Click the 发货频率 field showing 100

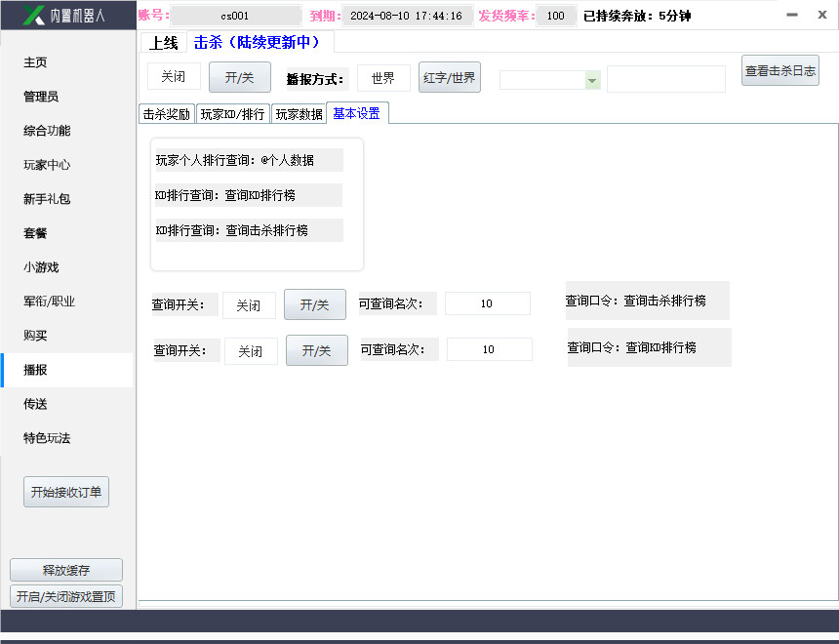coord(556,16)
